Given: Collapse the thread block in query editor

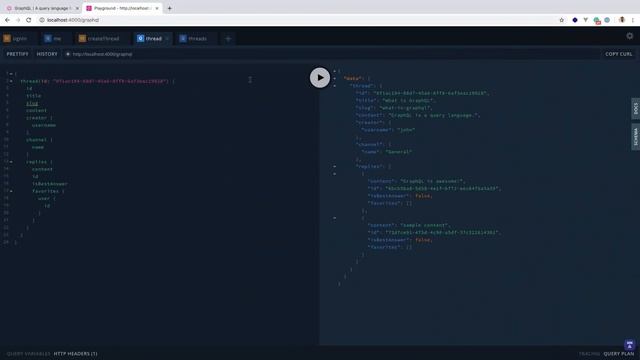Looking at the screenshot, I should pyautogui.click(x=11, y=81).
